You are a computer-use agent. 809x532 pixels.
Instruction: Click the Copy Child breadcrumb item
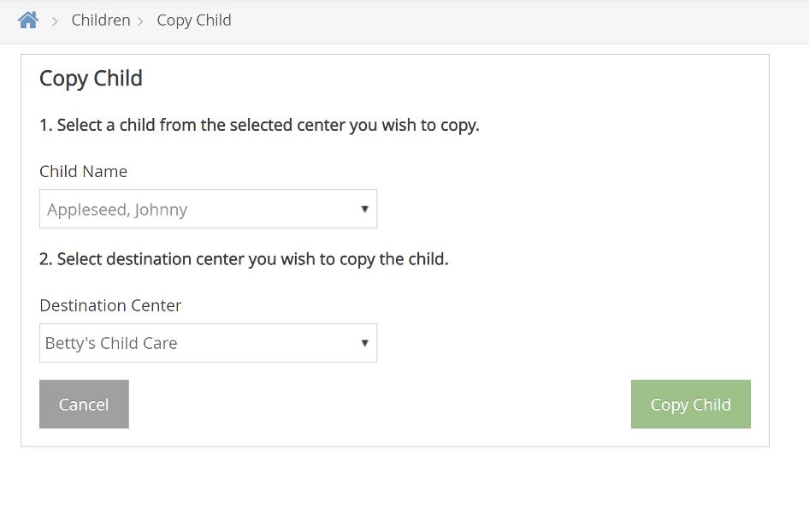click(x=194, y=20)
